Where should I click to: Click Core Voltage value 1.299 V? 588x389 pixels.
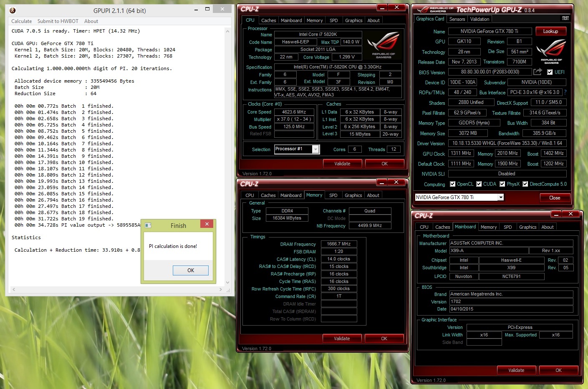pyautogui.click(x=347, y=57)
